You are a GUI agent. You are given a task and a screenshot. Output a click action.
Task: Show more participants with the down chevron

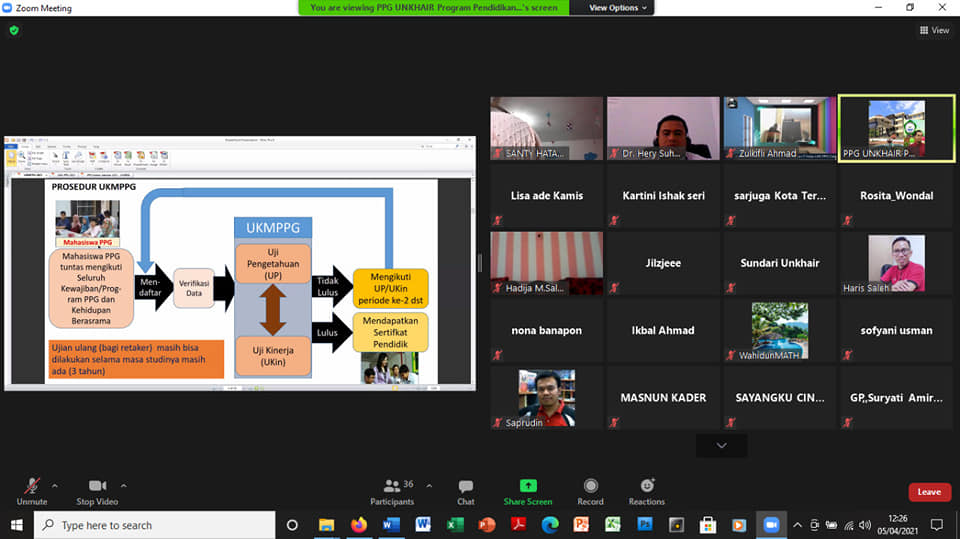(721, 445)
